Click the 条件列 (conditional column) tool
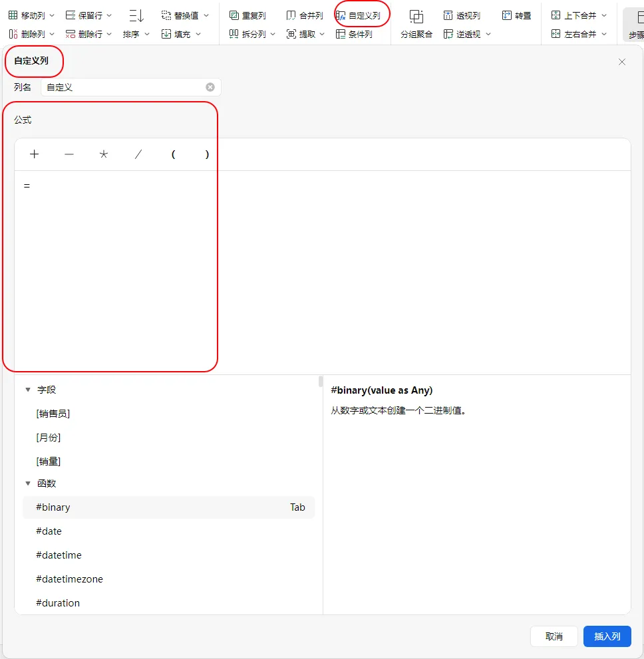 pos(354,34)
